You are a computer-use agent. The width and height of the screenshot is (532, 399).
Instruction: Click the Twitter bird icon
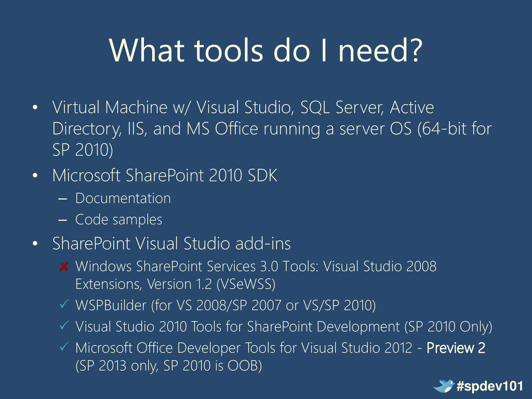(x=444, y=386)
